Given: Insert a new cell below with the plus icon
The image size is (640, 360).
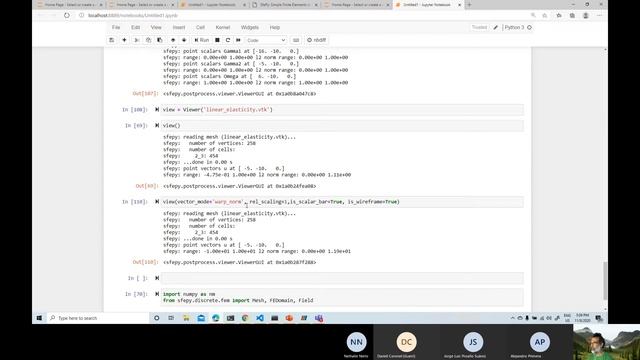Looking at the screenshot, I should [x=124, y=40].
